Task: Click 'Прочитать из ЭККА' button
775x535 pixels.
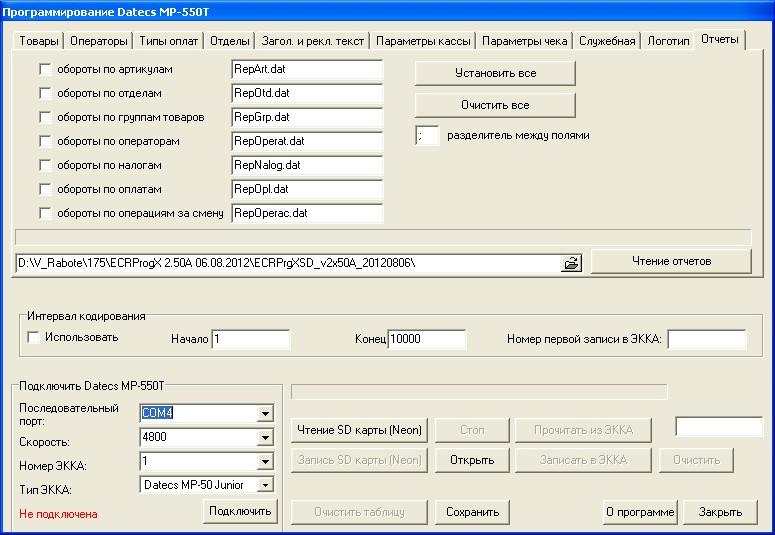Action: click(x=583, y=430)
